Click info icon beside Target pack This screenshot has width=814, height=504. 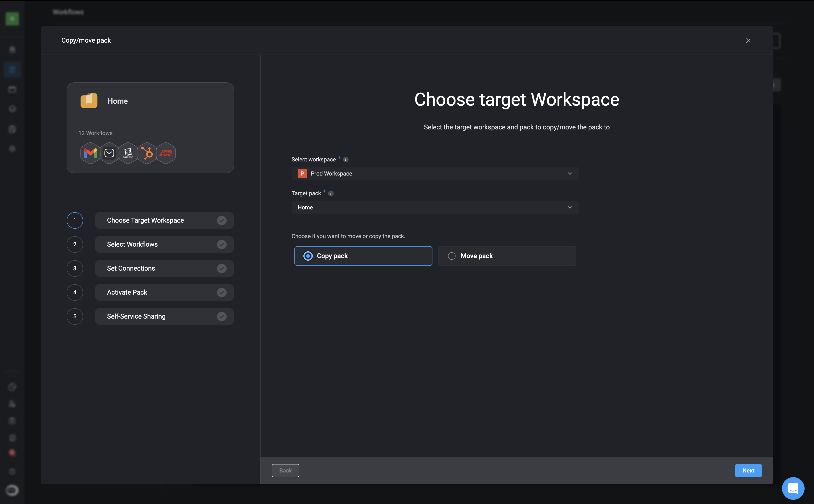[331, 194]
